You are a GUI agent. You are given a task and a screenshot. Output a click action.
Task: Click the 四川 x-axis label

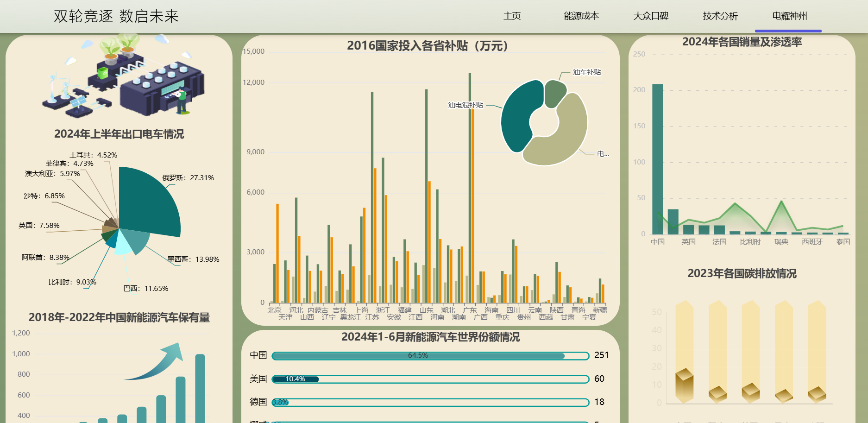[513, 310]
